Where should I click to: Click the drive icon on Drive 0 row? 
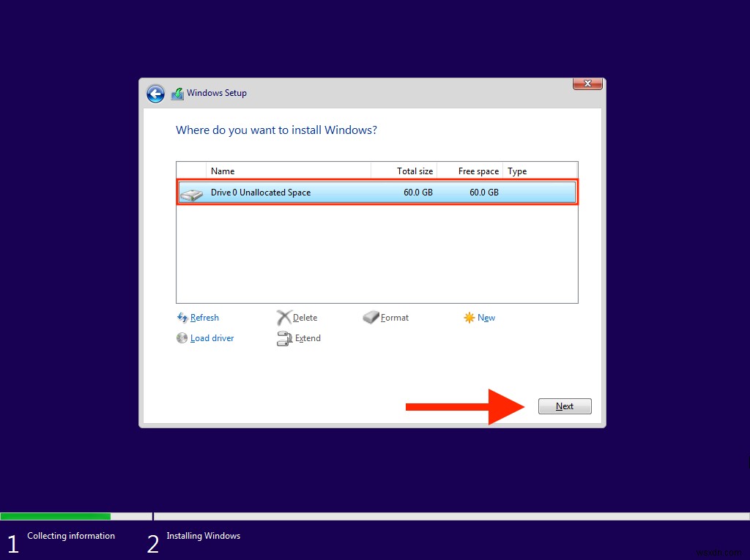click(x=191, y=193)
